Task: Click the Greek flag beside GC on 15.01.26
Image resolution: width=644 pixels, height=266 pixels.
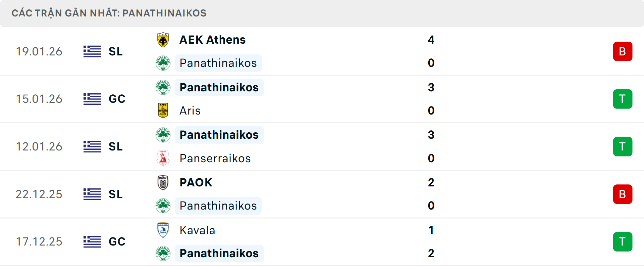Action: (x=92, y=99)
